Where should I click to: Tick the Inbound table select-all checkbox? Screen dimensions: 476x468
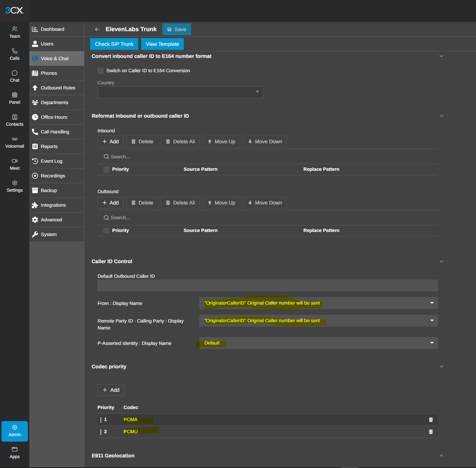click(x=106, y=169)
